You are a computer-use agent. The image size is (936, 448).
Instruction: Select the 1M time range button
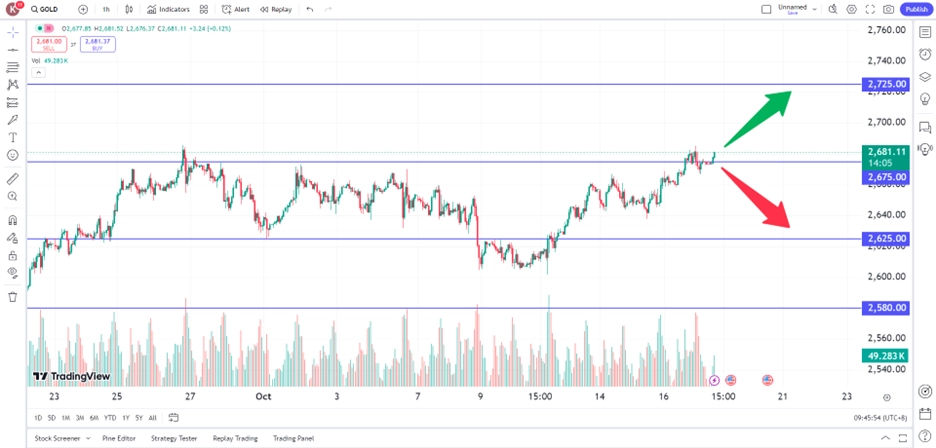click(x=66, y=418)
